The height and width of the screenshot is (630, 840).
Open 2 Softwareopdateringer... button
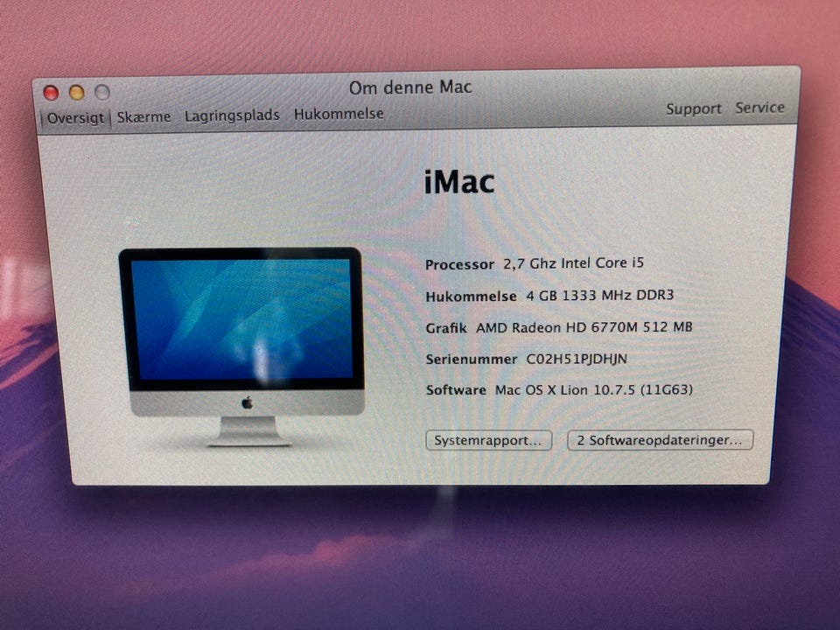point(660,440)
